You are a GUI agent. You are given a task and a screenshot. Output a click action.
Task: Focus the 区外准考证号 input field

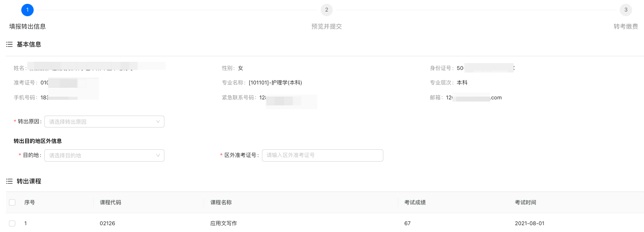point(322,155)
